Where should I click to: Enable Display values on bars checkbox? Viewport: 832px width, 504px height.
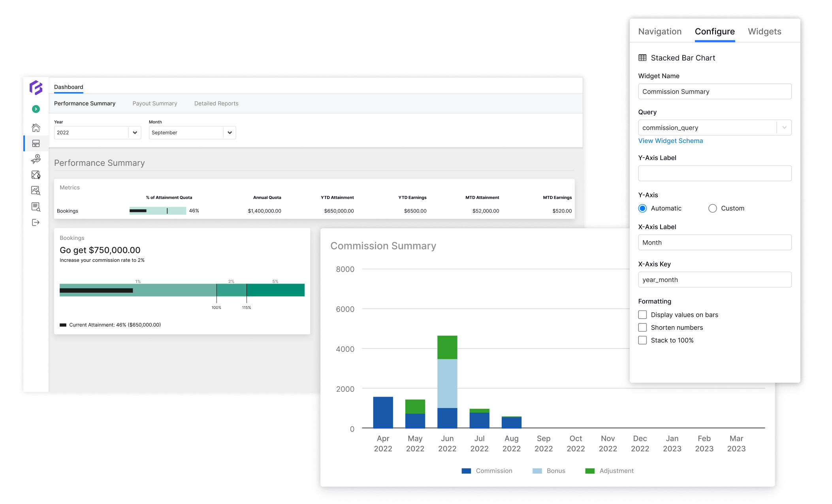pos(642,315)
